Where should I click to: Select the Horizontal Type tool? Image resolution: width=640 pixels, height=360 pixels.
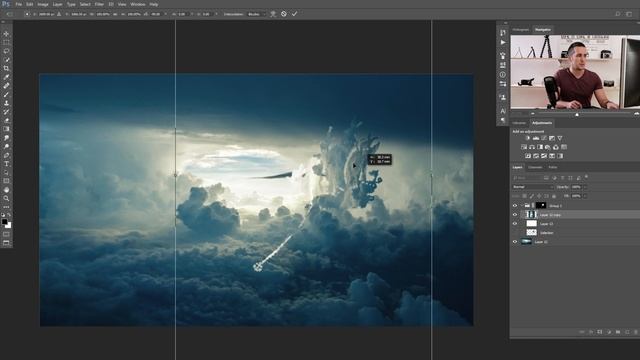[x=6, y=164]
